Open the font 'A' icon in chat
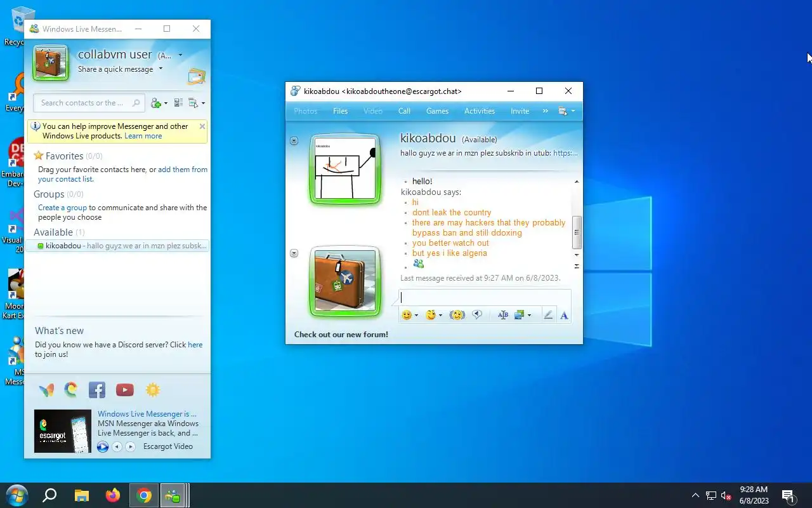 [x=564, y=315]
